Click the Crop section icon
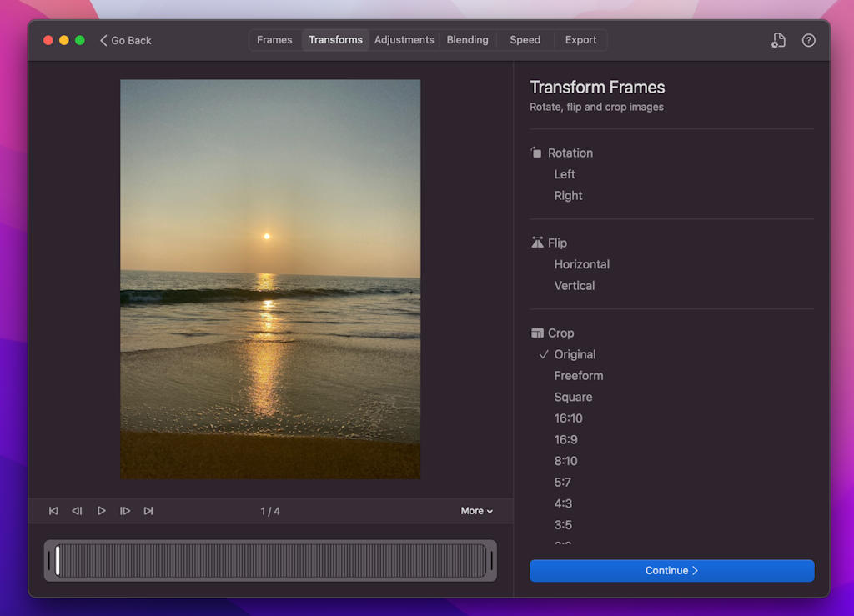The width and height of the screenshot is (854, 616). tap(537, 333)
